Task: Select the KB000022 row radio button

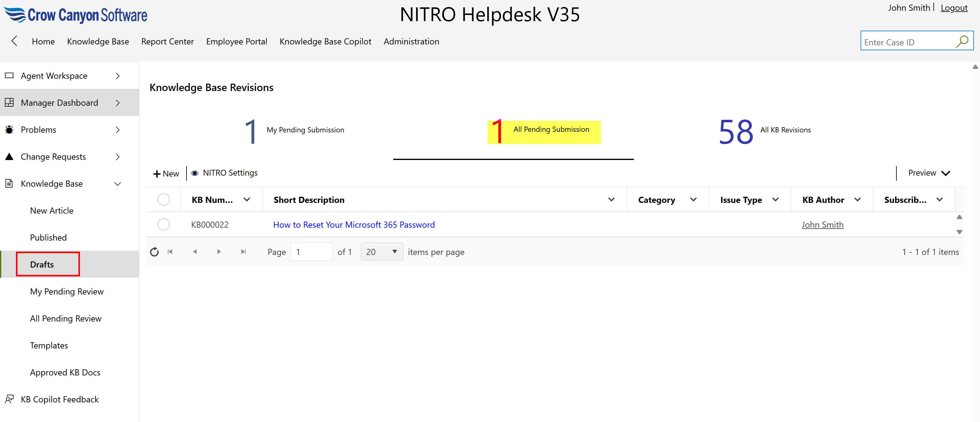Action: [163, 224]
